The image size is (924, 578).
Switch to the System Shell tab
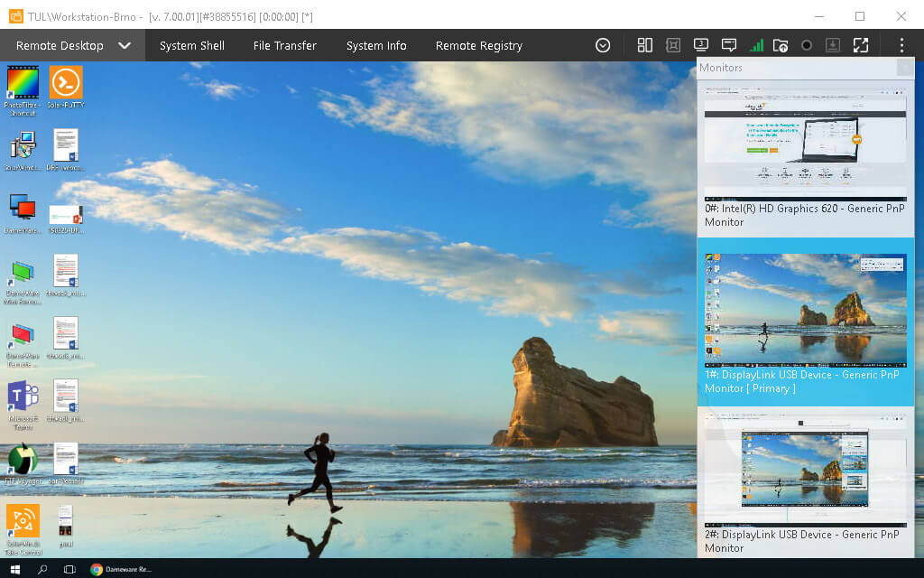pos(192,45)
